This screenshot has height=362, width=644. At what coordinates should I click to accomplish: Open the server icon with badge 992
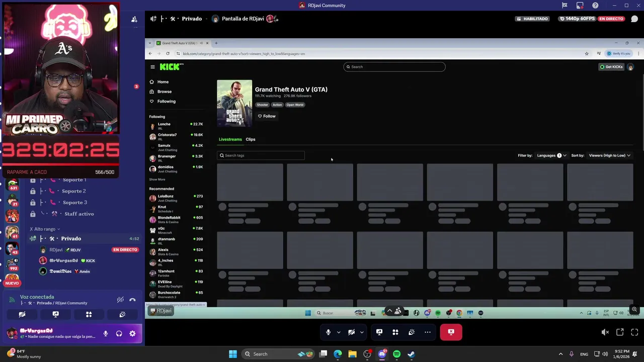tap(12, 264)
